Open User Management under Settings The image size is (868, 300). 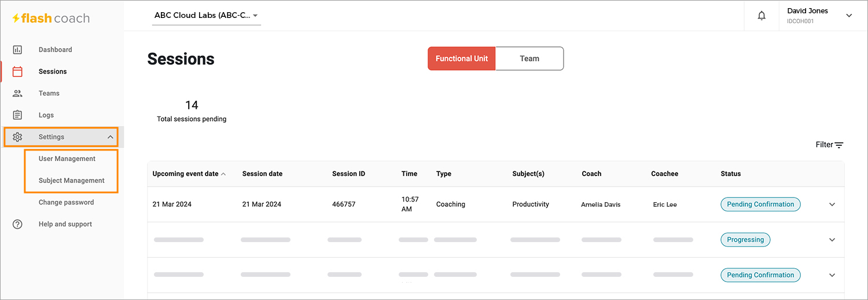click(67, 159)
